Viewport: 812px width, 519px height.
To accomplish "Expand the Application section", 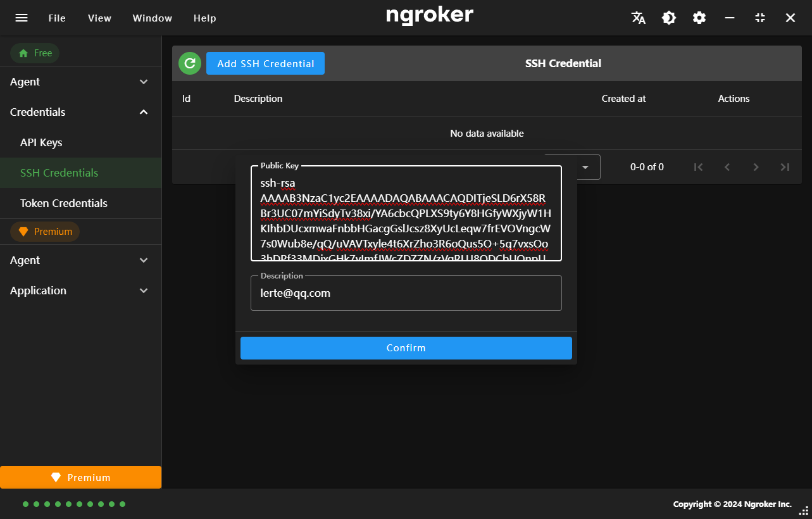I will tap(81, 291).
